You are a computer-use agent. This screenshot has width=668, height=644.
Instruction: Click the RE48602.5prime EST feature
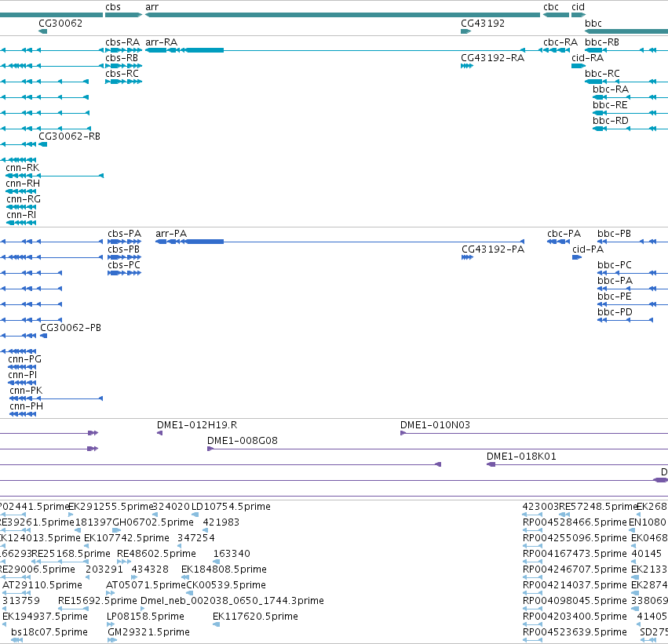pyautogui.click(x=124, y=562)
